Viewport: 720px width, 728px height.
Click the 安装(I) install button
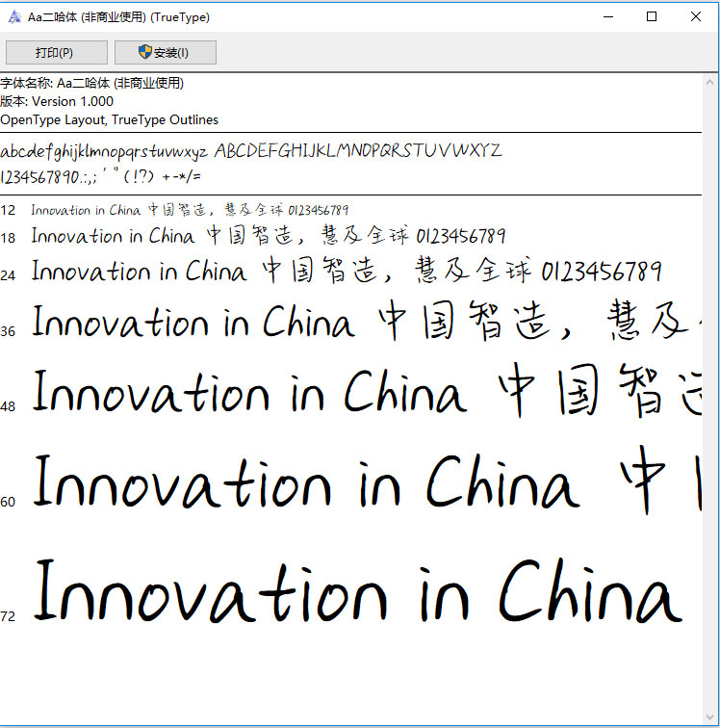tap(165, 52)
